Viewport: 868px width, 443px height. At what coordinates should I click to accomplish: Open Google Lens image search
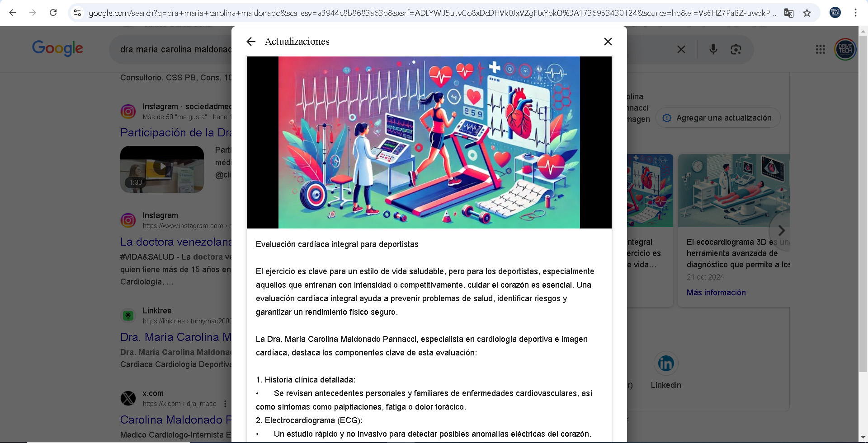pyautogui.click(x=736, y=49)
